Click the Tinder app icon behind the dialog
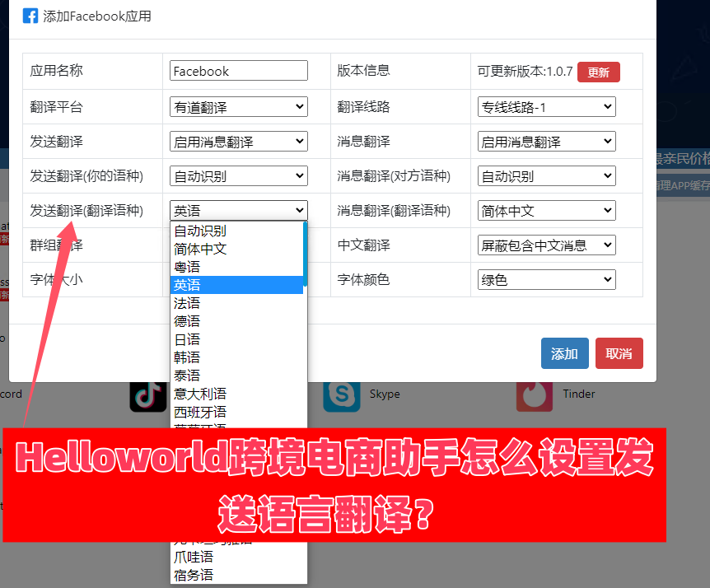This screenshot has height=588, width=710. click(535, 397)
